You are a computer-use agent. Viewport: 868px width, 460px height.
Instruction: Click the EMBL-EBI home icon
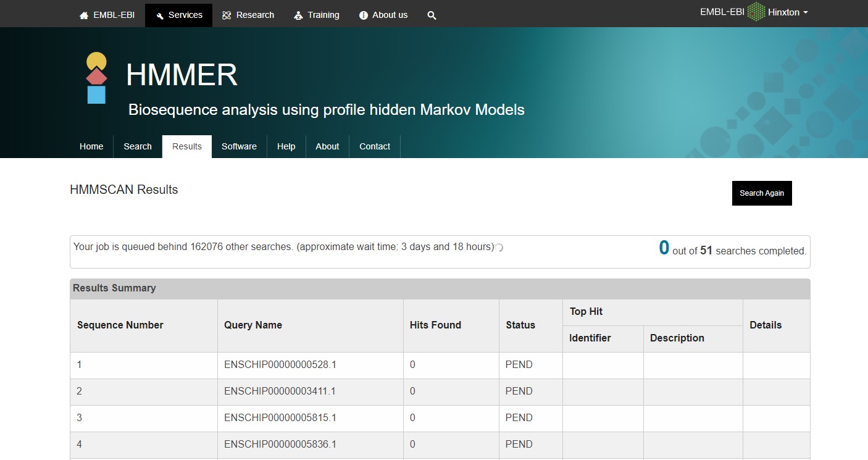click(x=84, y=15)
